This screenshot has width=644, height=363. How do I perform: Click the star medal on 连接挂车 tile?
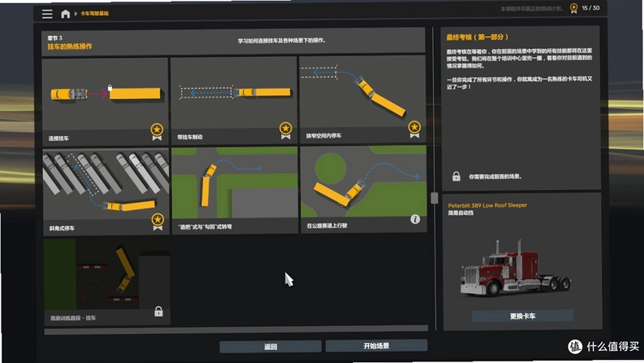click(157, 131)
